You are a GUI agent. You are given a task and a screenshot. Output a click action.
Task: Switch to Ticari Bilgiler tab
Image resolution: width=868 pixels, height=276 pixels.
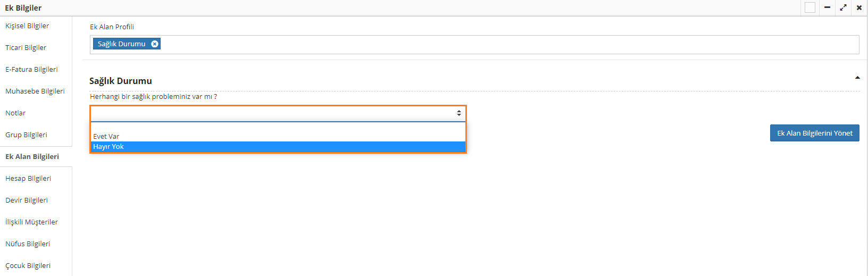[x=26, y=48]
